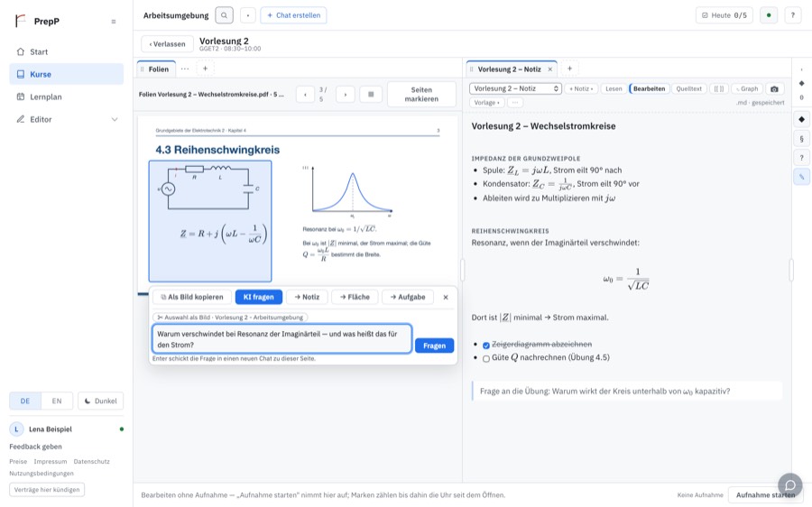Go to next slide page arrow
The image size is (812, 507).
click(x=346, y=94)
